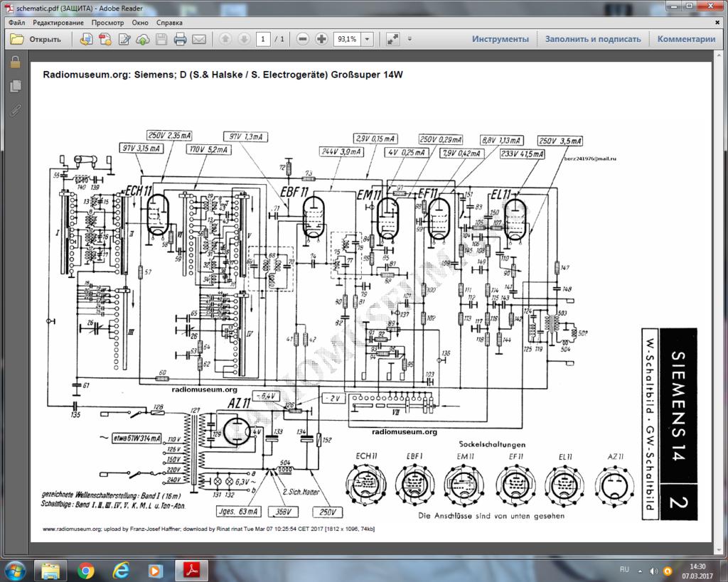Open the Справка menu

coord(169,22)
